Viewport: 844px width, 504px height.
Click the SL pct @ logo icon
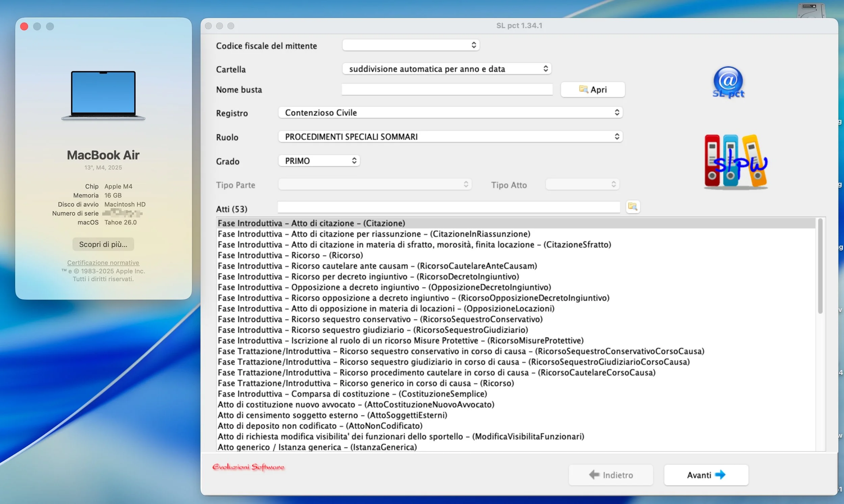728,82
